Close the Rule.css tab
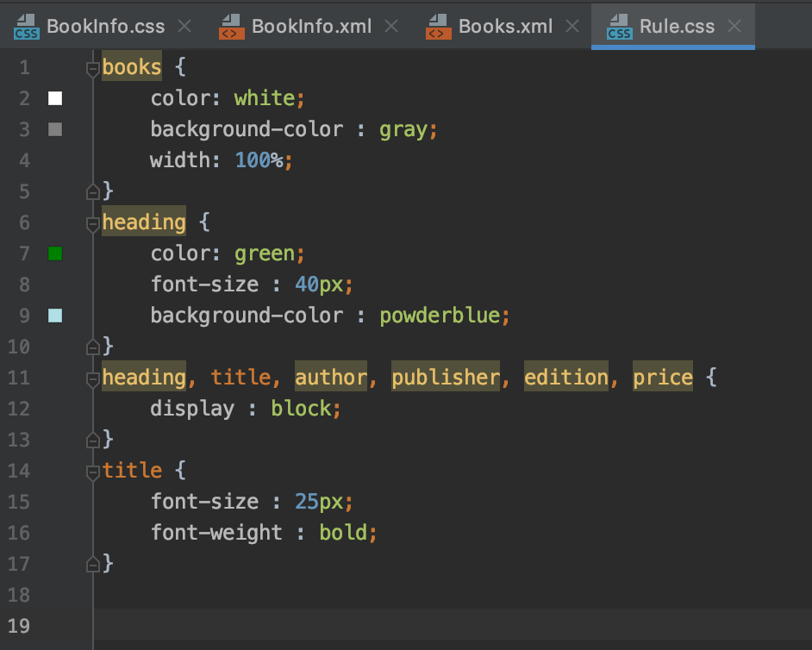The image size is (812, 650). 734,26
